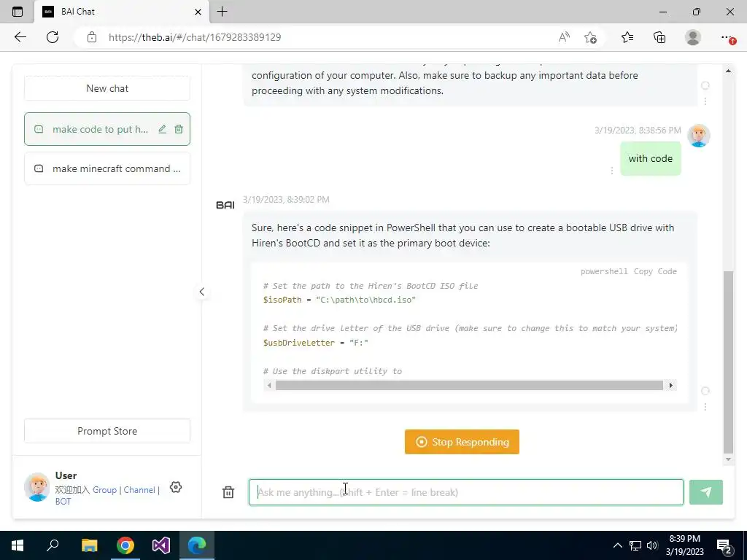This screenshot has width=747, height=560.
Task: Open Read aloud icon in address bar
Action: point(564,37)
